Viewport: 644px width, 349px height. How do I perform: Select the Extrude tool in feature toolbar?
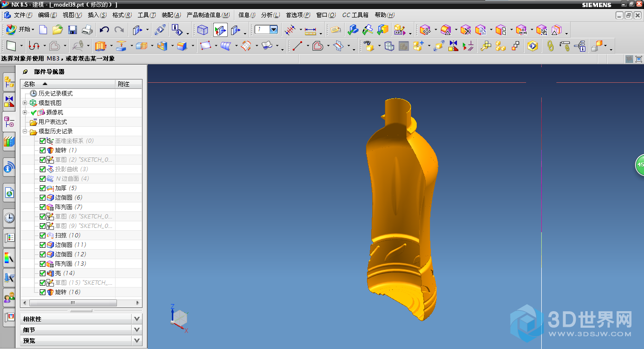pyautogui.click(x=100, y=46)
